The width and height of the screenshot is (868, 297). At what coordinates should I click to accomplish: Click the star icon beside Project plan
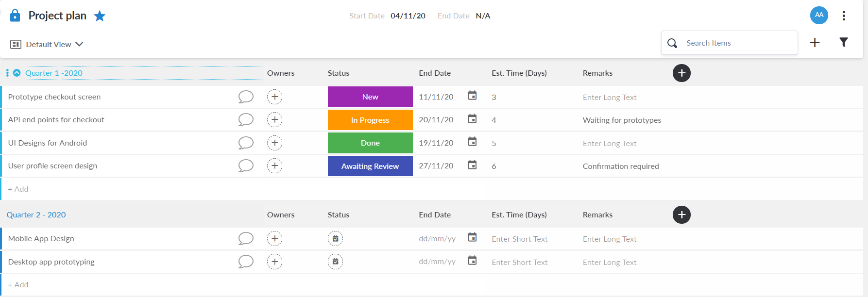[100, 16]
